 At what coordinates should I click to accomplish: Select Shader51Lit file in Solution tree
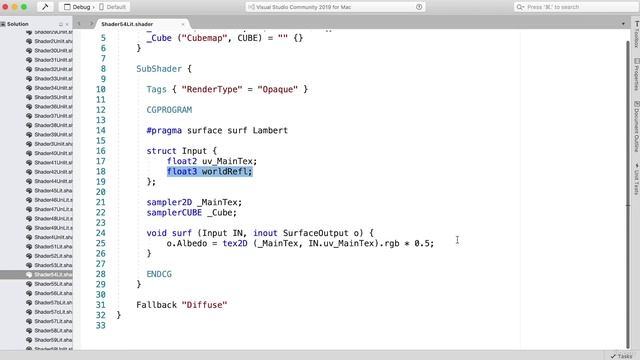pos(53,247)
